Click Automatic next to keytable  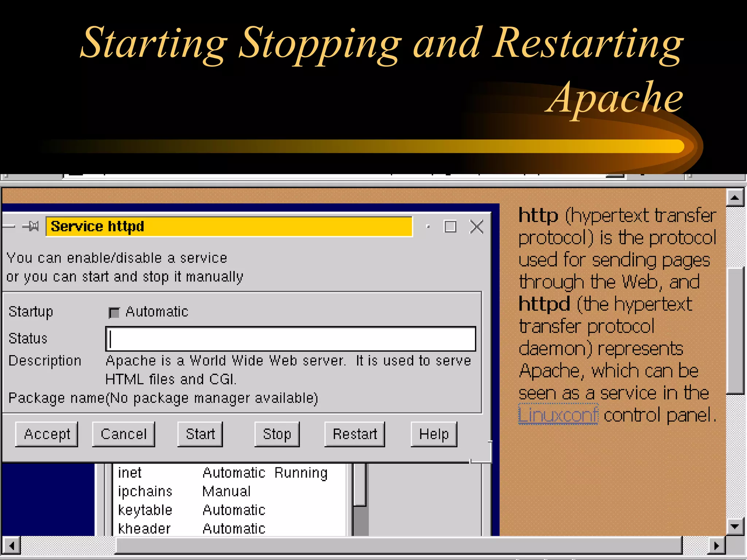point(234,510)
